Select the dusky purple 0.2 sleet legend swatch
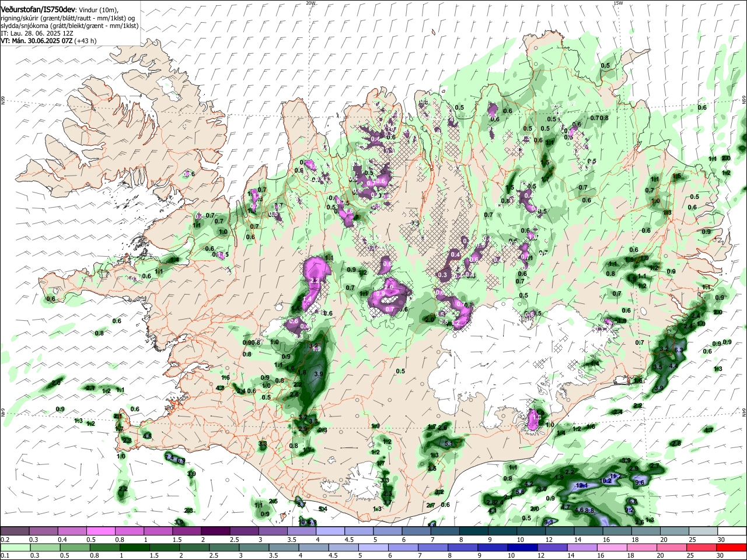Viewport: 747px width, 560px height. (x=15, y=531)
